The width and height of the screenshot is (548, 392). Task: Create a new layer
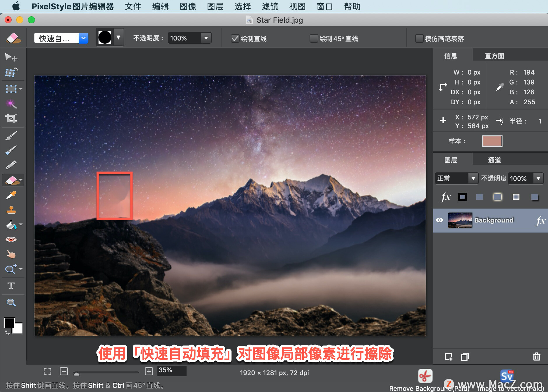point(448,356)
